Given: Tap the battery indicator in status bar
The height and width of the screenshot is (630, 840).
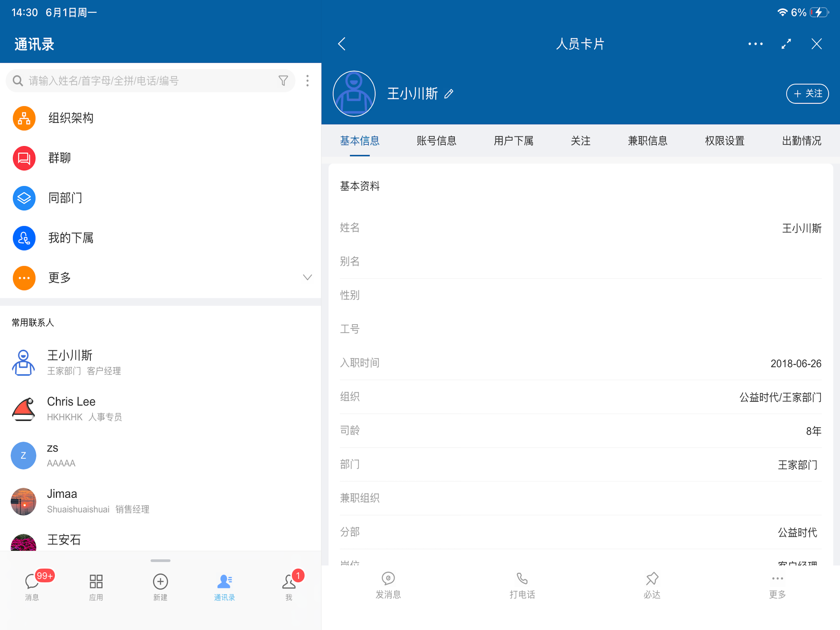Looking at the screenshot, I should pyautogui.click(x=819, y=13).
